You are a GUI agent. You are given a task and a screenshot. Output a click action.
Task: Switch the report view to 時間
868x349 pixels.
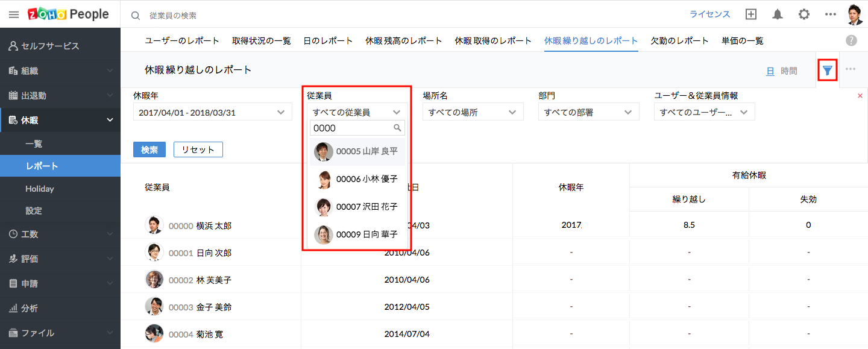[788, 71]
